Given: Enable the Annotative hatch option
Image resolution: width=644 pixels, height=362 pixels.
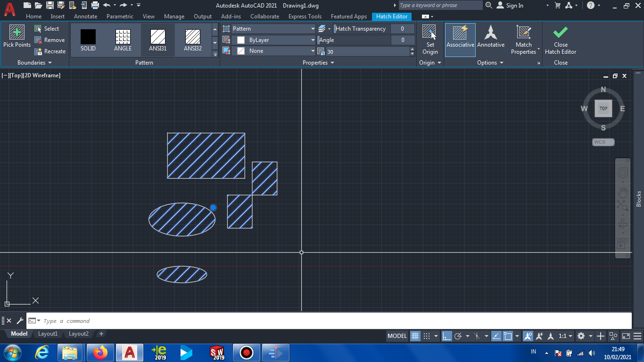Looking at the screenshot, I should click(491, 40).
